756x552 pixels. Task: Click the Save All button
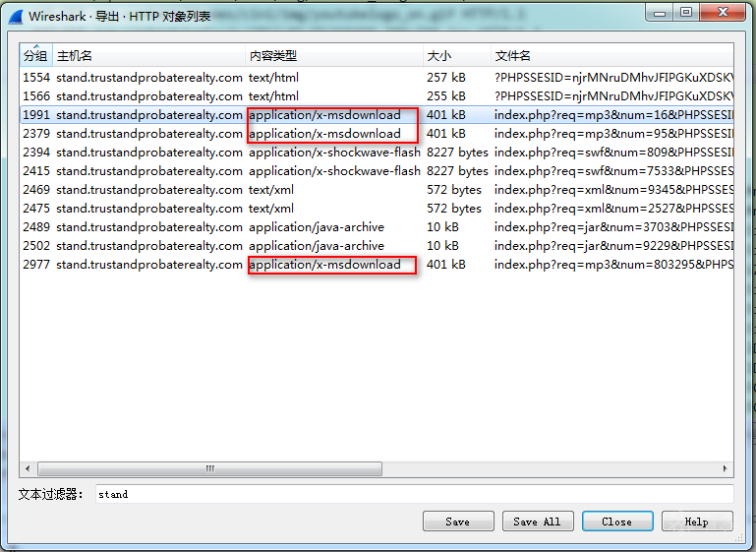[x=538, y=521]
